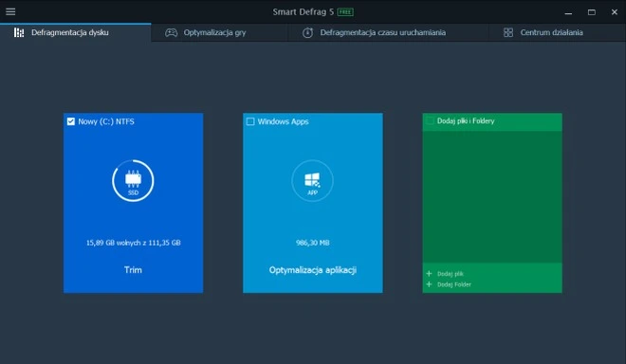
Task: Click the 986,30 MB size text
Action: 313,243
